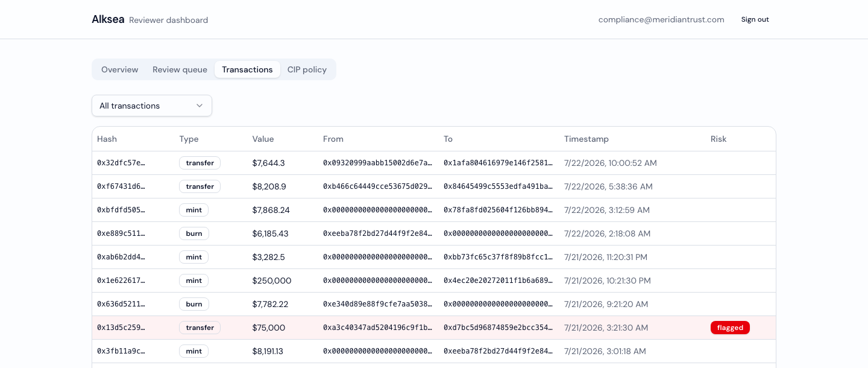Click the Type column header
This screenshot has width=868, height=368.
pyautogui.click(x=189, y=139)
